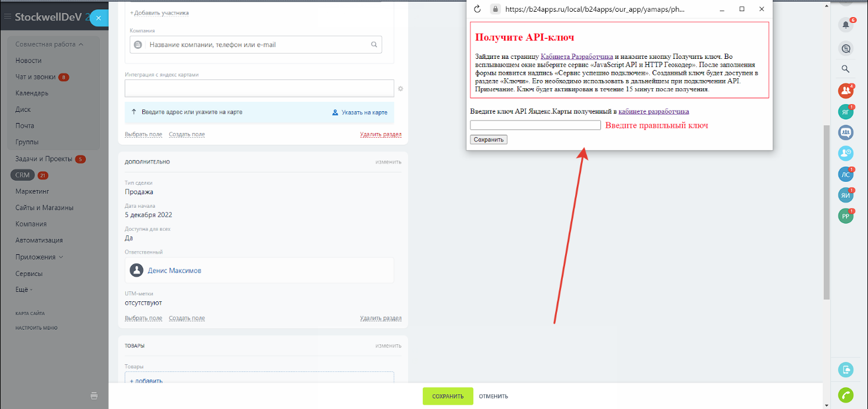Open the hamburger menu next to StockwellDeV
The height and width of the screenshot is (409, 868).
[x=8, y=17]
